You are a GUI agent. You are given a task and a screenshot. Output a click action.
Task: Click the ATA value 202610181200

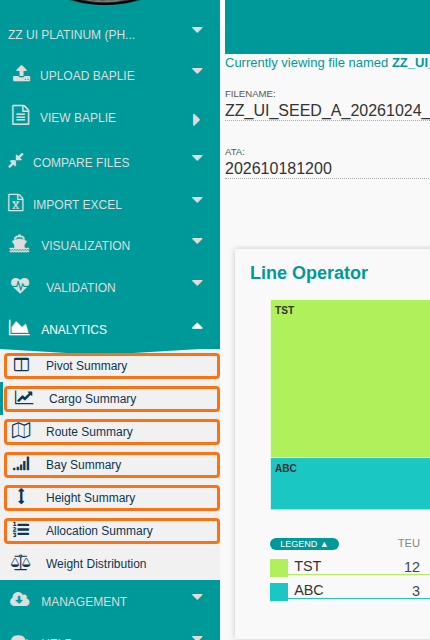pos(278,168)
